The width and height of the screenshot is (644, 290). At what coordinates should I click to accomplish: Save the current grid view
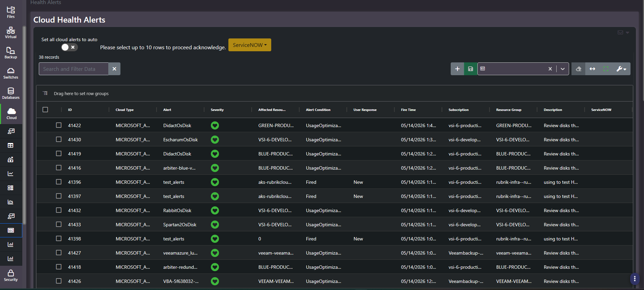point(471,69)
